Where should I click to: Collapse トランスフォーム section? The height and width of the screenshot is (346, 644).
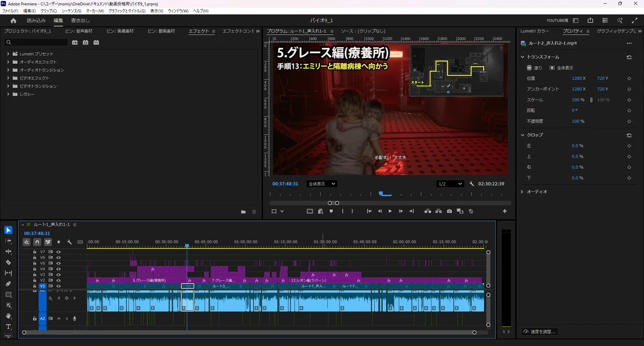point(523,57)
